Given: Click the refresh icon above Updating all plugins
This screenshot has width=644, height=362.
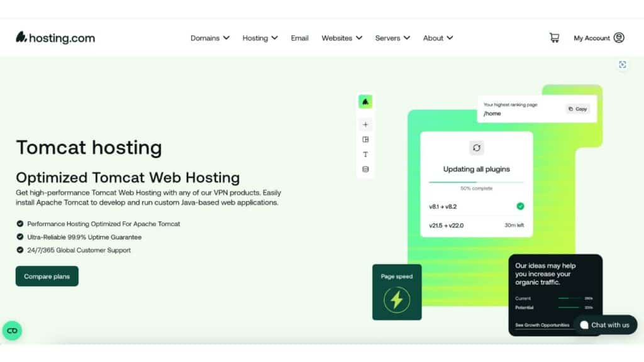Looking at the screenshot, I should (x=476, y=148).
